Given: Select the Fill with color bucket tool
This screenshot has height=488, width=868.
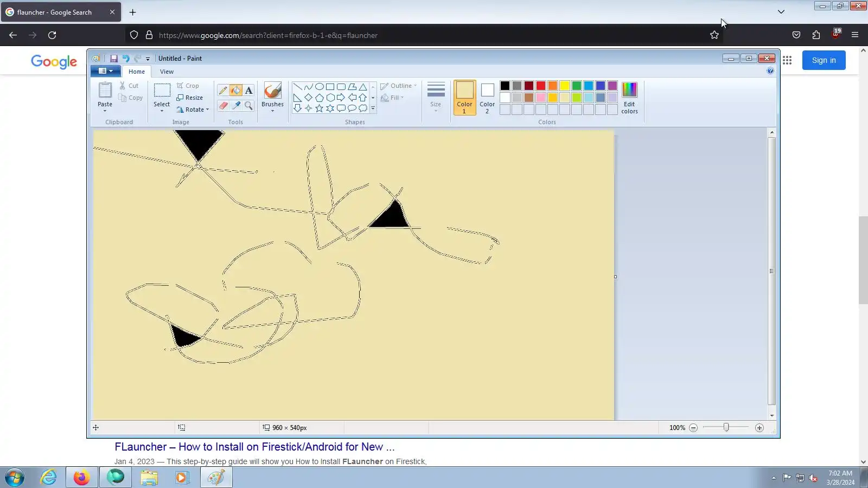Looking at the screenshot, I should 235,91.
